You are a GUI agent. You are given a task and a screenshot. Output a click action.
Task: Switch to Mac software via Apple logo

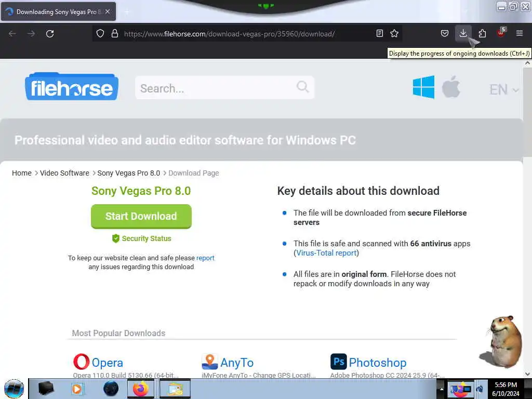(x=451, y=87)
